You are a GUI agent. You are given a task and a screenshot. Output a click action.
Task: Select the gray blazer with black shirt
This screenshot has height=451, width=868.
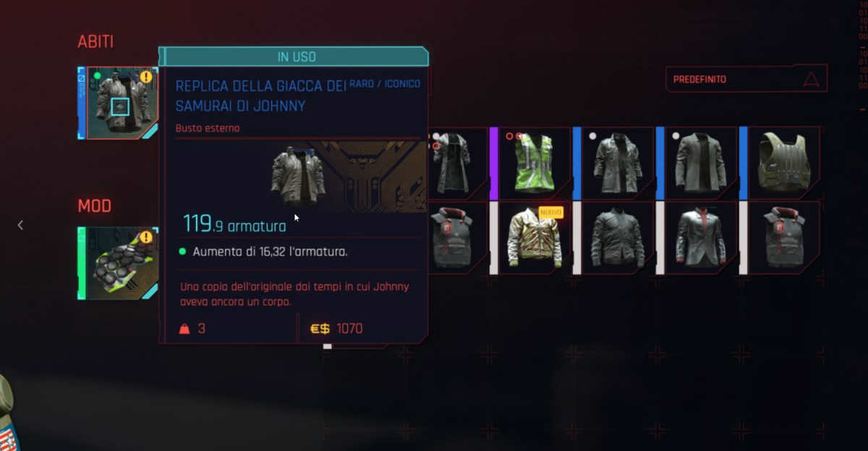click(700, 164)
